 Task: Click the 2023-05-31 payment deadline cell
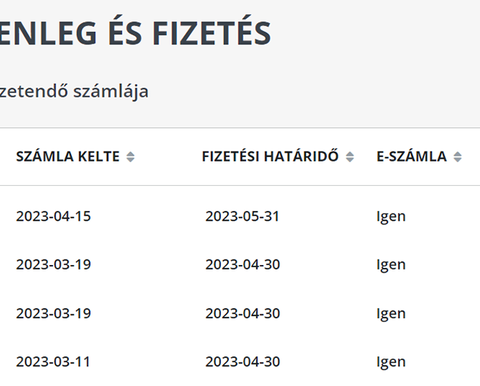(242, 216)
